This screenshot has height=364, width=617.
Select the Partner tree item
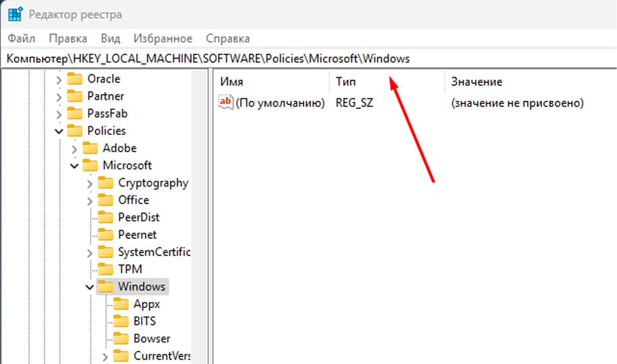(105, 96)
